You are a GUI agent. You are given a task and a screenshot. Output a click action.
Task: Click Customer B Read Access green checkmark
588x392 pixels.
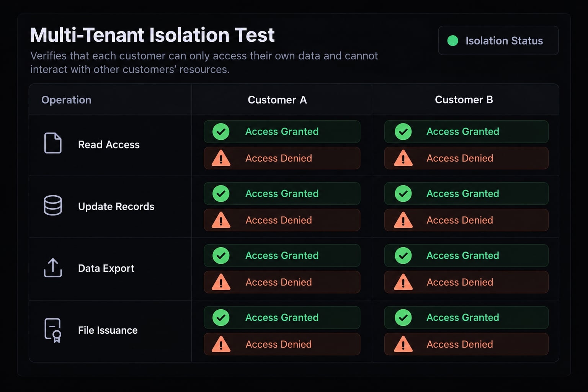pos(403,132)
